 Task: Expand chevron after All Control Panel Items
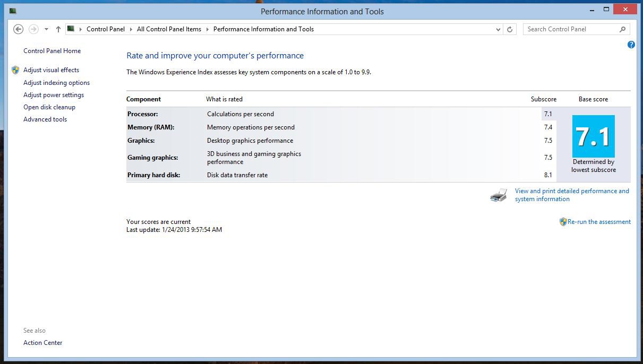(207, 29)
